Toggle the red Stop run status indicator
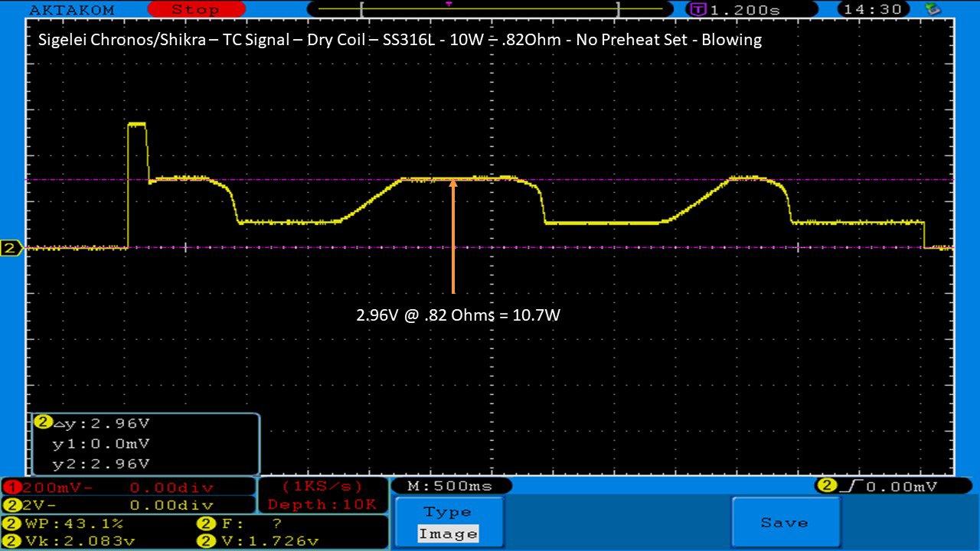The height and width of the screenshot is (551, 980). 194,10
